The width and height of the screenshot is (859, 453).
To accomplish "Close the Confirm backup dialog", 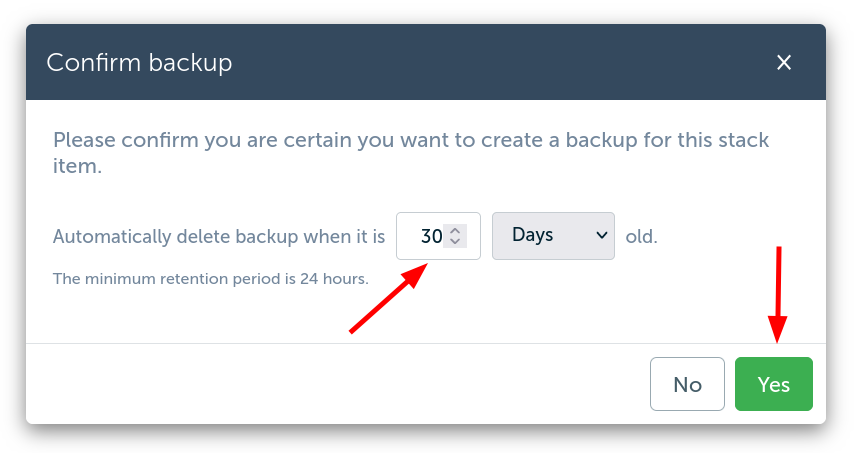I will (784, 63).
